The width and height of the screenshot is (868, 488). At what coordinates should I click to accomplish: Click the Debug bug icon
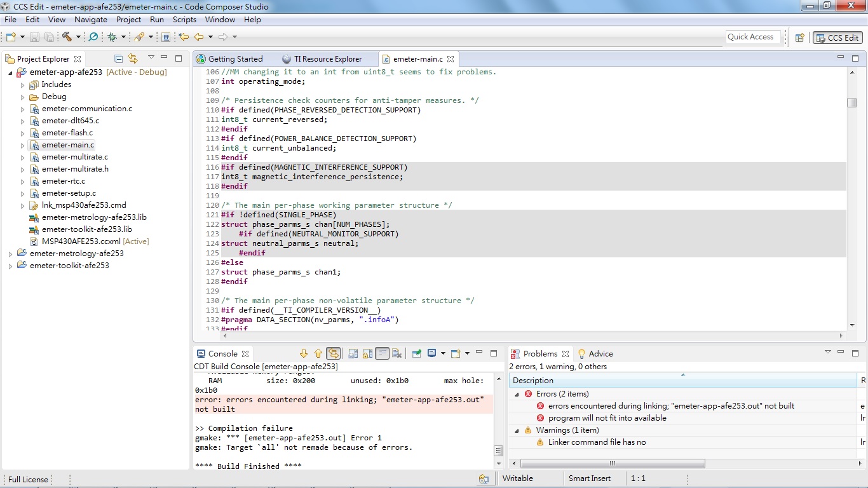click(x=112, y=37)
